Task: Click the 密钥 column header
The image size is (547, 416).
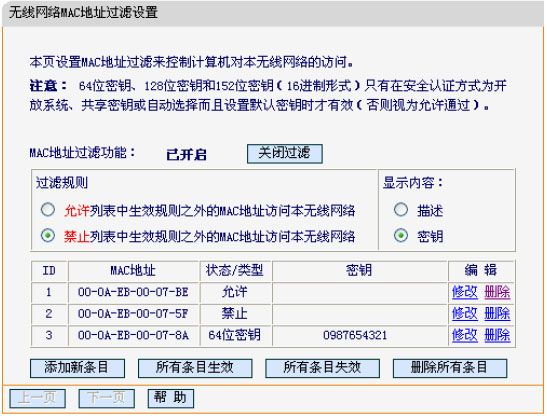Action: pyautogui.click(x=359, y=270)
